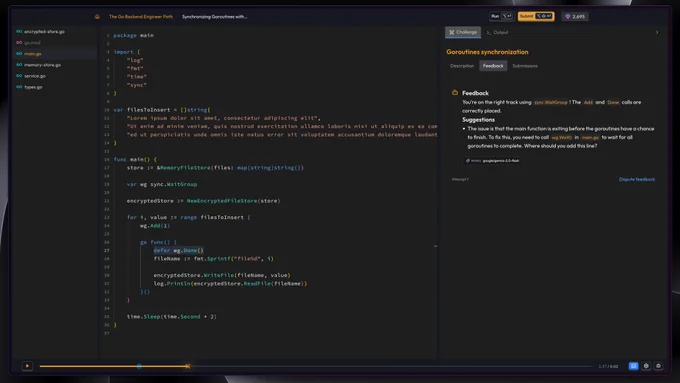This screenshot has width=680, height=383.
Task: Click the sync.WaitGroup code chip in feedback
Action: pyautogui.click(x=550, y=102)
